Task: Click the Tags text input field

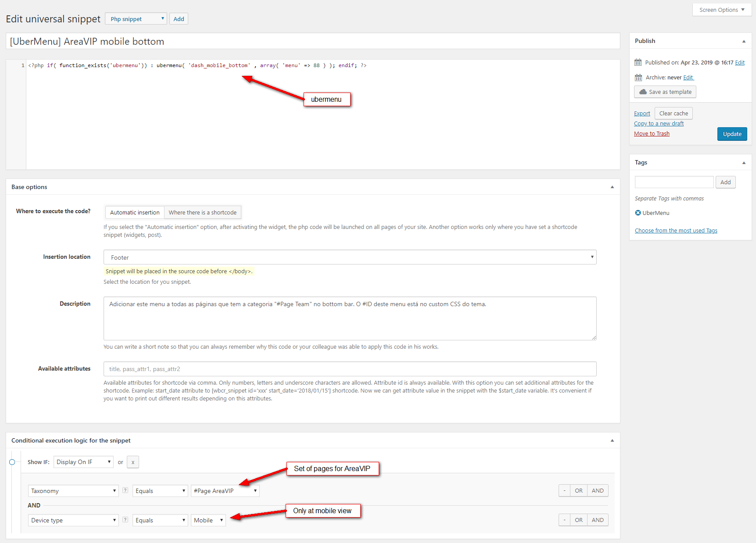Action: (674, 182)
